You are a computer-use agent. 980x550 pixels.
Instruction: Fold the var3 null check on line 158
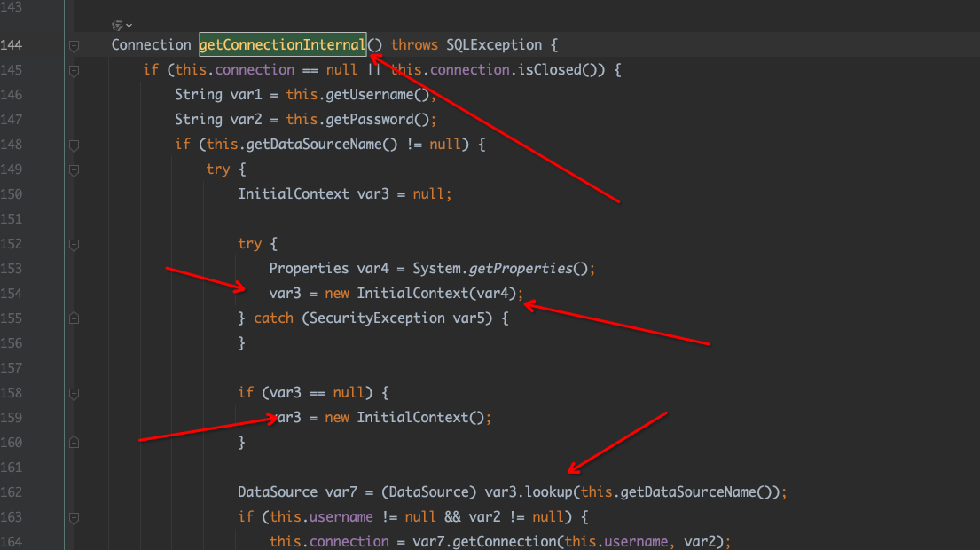(74, 392)
